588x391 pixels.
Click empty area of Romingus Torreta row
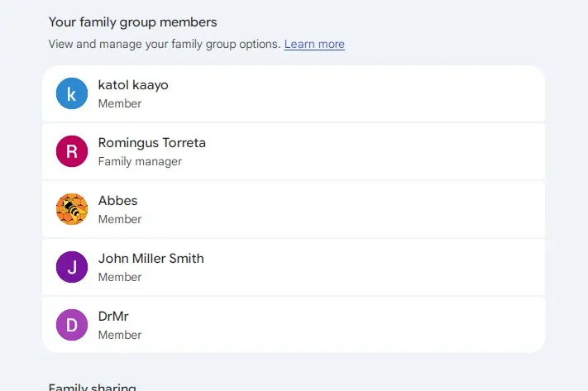[x=375, y=151]
